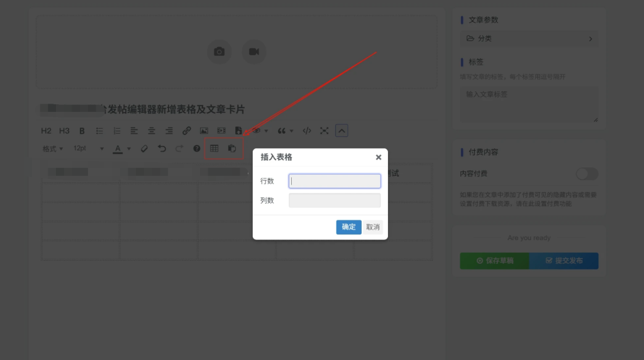The width and height of the screenshot is (644, 360).
Task: Click the H2 heading toolbar button
Action: click(x=46, y=131)
